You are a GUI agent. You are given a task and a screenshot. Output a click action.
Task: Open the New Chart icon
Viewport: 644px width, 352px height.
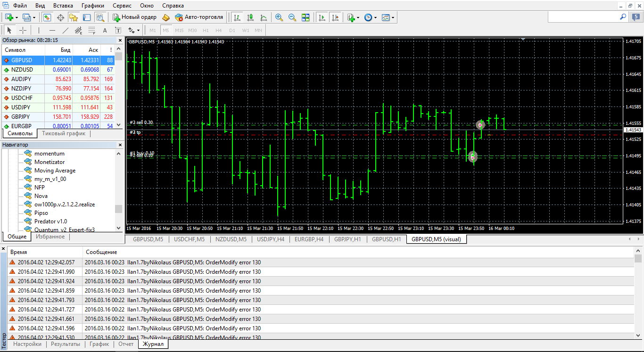point(9,17)
